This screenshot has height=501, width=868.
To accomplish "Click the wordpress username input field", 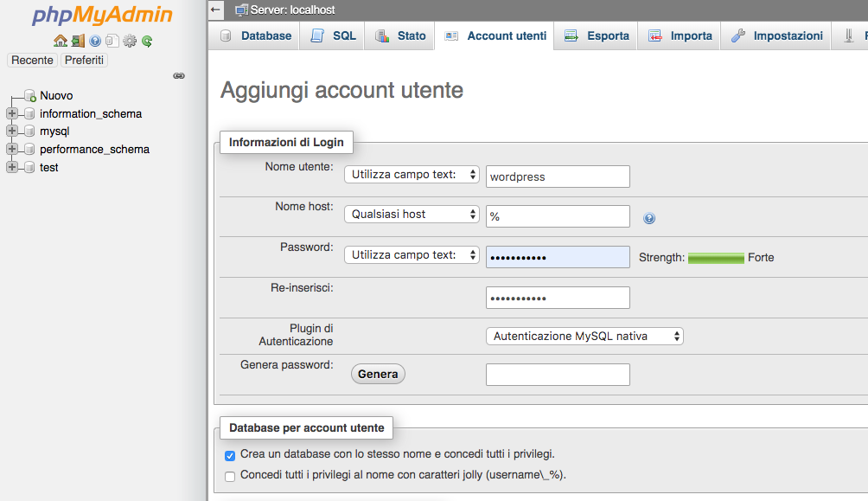I will tap(558, 177).
